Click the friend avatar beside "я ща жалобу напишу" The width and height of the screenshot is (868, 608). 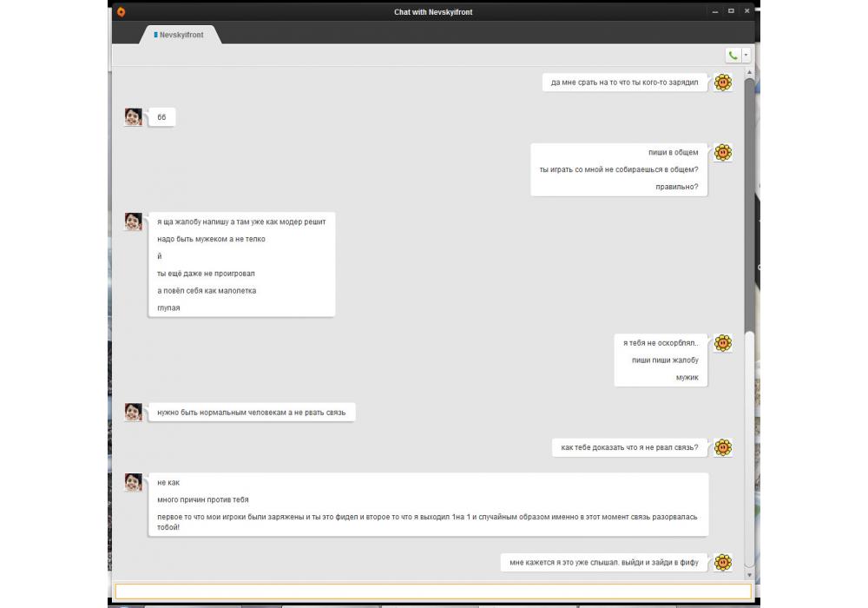(x=134, y=221)
